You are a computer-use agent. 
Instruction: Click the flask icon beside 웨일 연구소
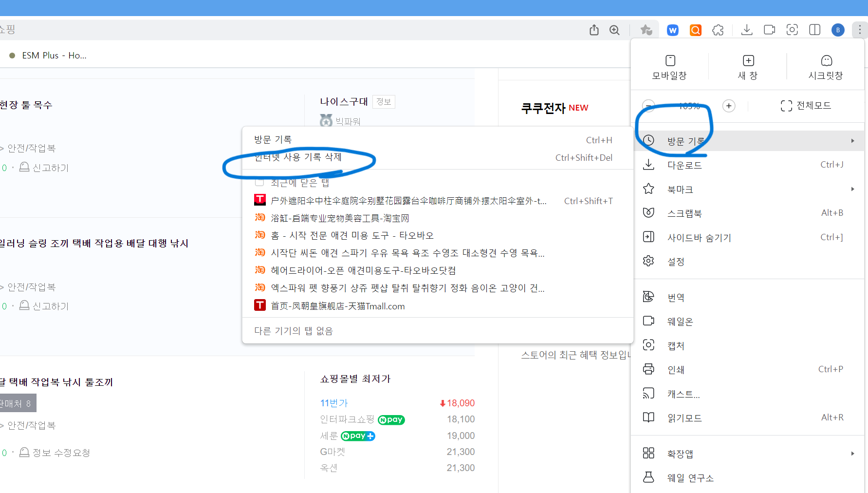click(648, 477)
